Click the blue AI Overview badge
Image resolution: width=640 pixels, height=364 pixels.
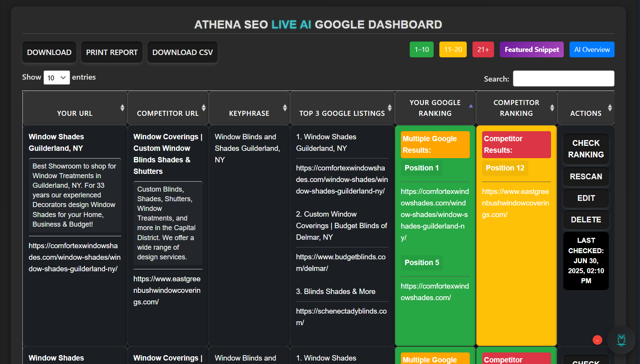click(x=592, y=50)
